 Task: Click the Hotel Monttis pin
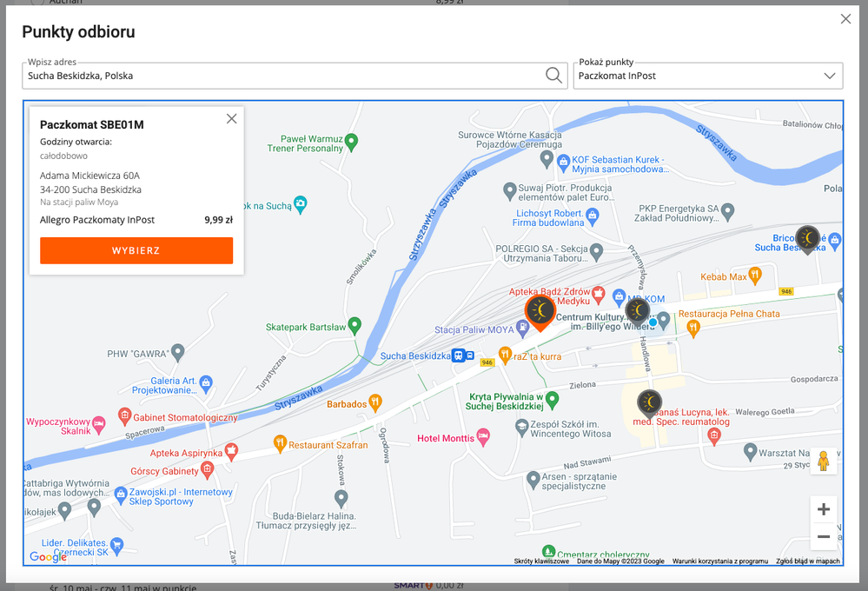483,437
